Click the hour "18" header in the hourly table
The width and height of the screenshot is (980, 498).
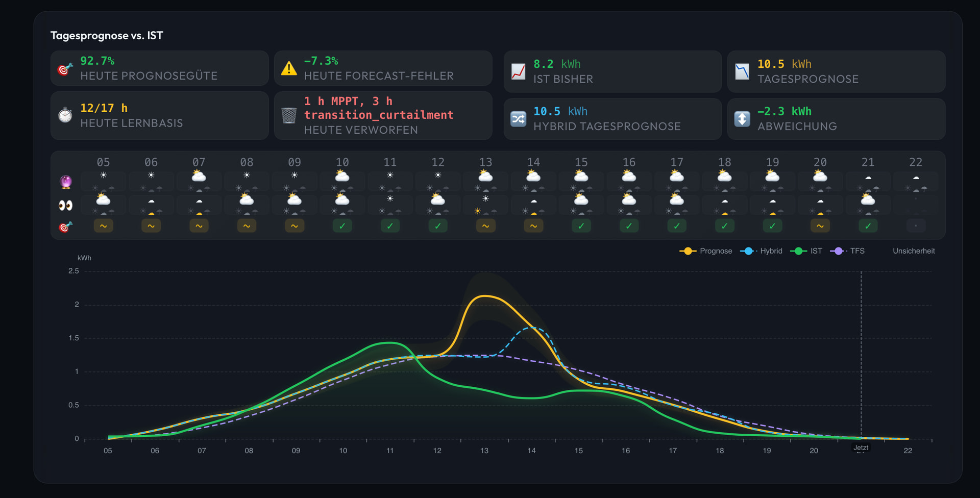click(x=725, y=162)
